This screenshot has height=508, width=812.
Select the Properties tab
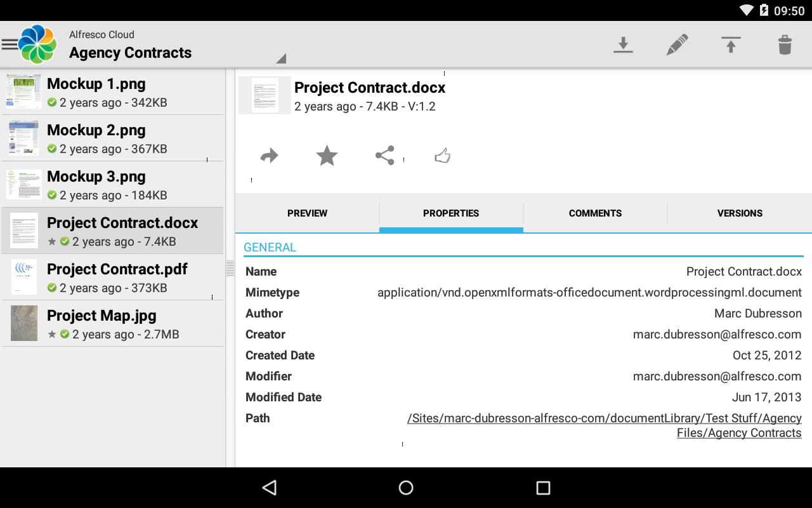coord(451,213)
